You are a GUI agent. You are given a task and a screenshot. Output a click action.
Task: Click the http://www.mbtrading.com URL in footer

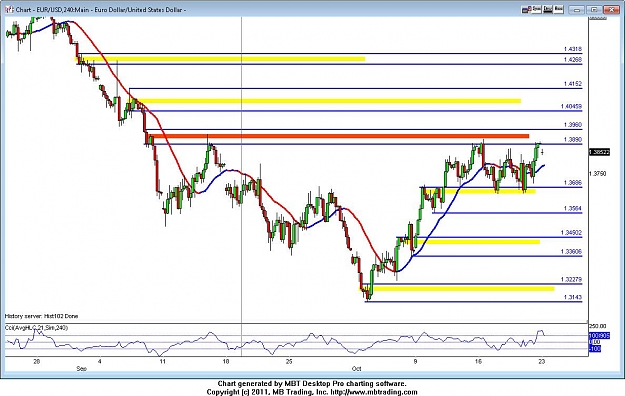coord(373,392)
